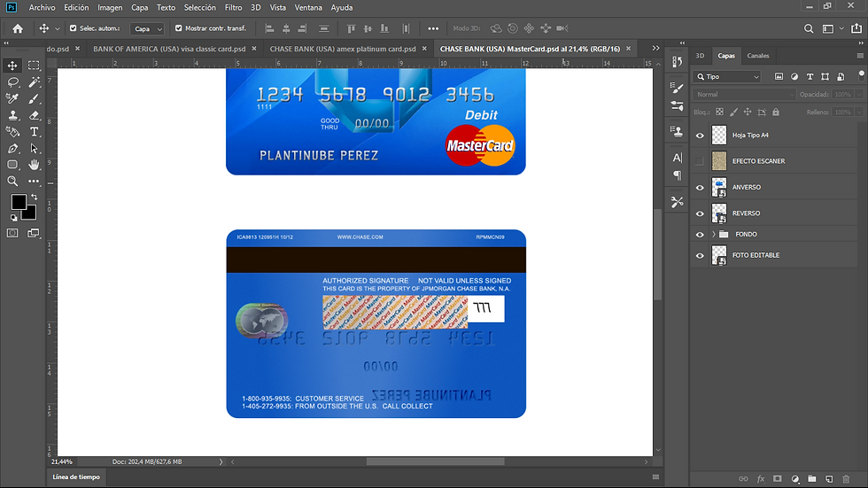Open the Relleno value dropdown
The width and height of the screenshot is (868, 488).
coord(858,112)
